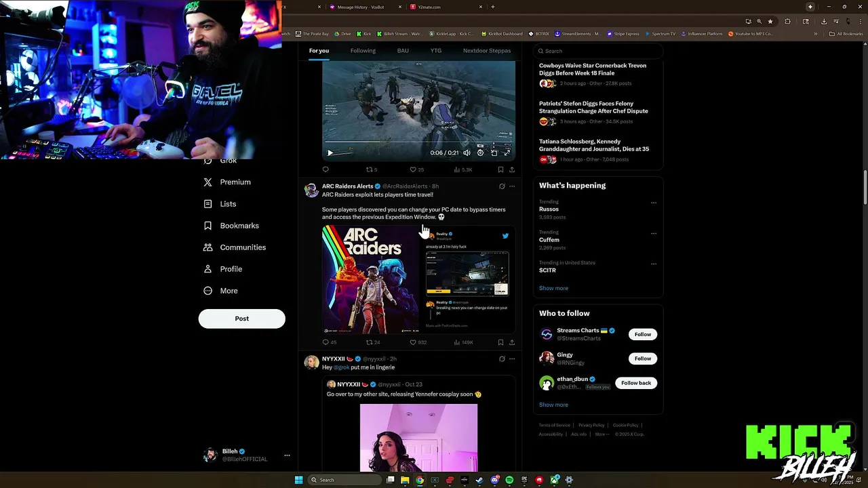Enter fullscreen on the video player
The image size is (868, 488).
(507, 152)
